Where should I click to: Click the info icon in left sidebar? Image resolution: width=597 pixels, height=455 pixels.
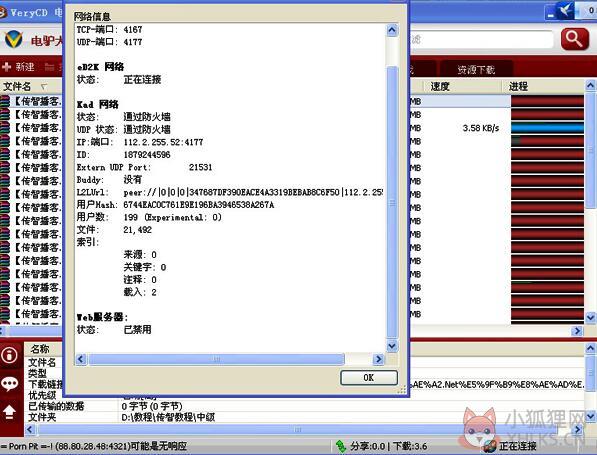coord(10,355)
